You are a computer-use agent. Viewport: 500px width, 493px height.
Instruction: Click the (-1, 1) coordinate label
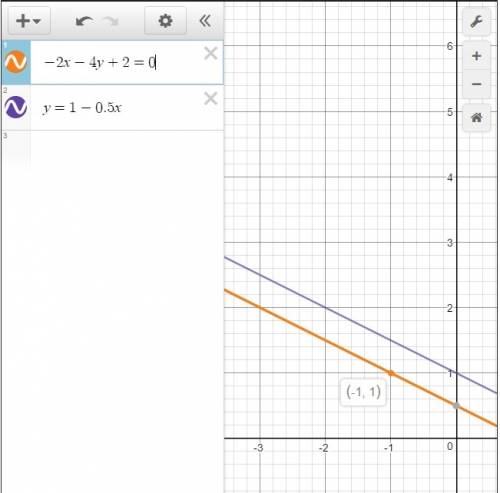363,392
